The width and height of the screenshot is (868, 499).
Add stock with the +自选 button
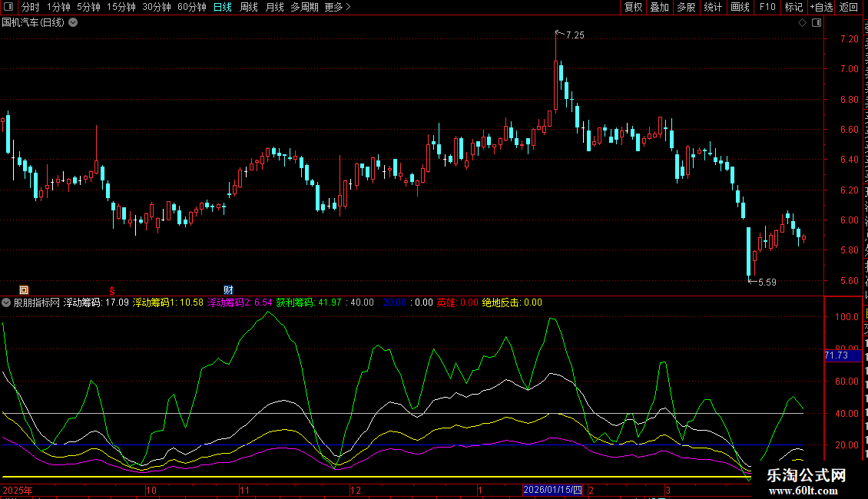[820, 7]
